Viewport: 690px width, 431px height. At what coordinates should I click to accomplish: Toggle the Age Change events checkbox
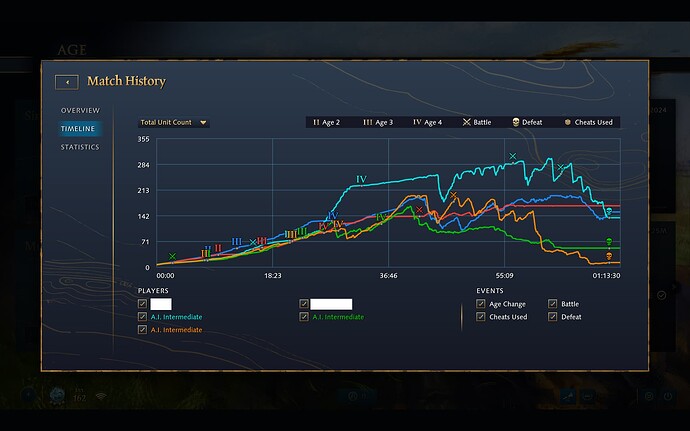click(x=481, y=304)
